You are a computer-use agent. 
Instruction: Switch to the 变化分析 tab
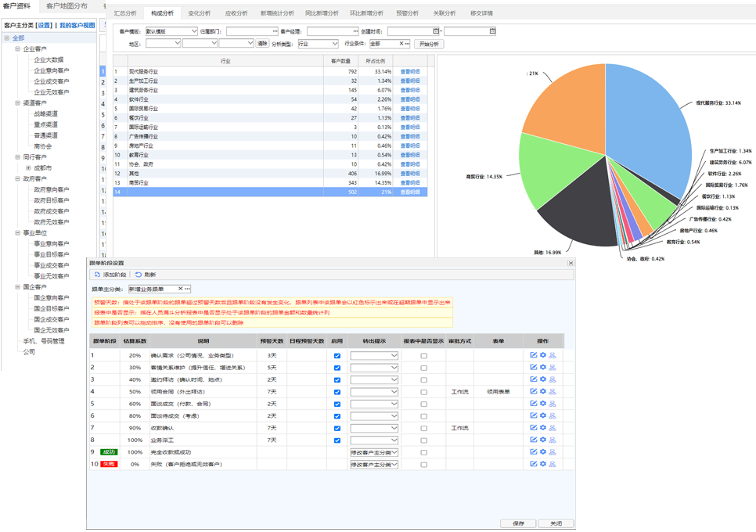(x=199, y=13)
